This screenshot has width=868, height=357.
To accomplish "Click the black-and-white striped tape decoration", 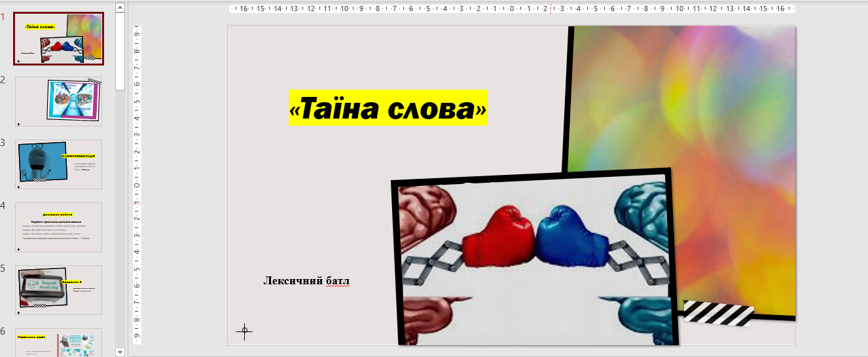I will (x=718, y=313).
